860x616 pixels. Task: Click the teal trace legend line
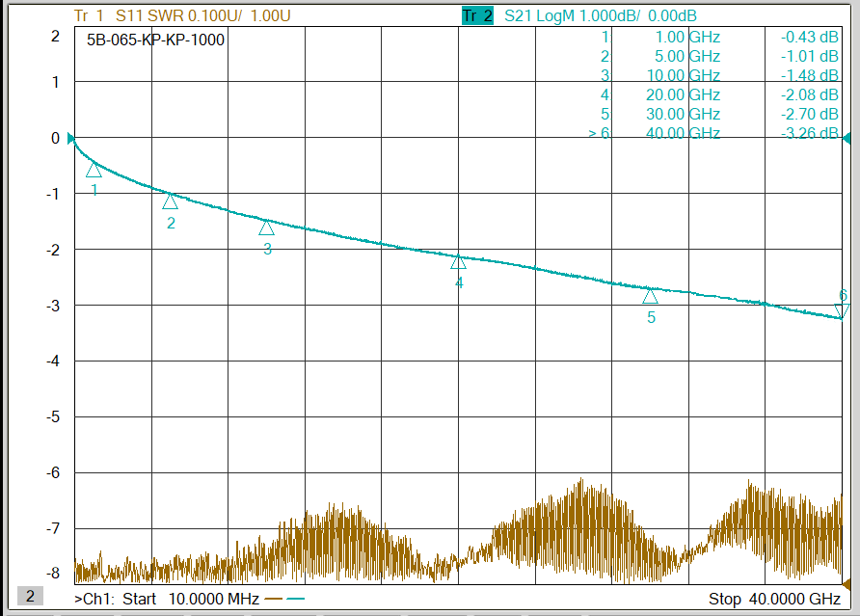pos(296,599)
